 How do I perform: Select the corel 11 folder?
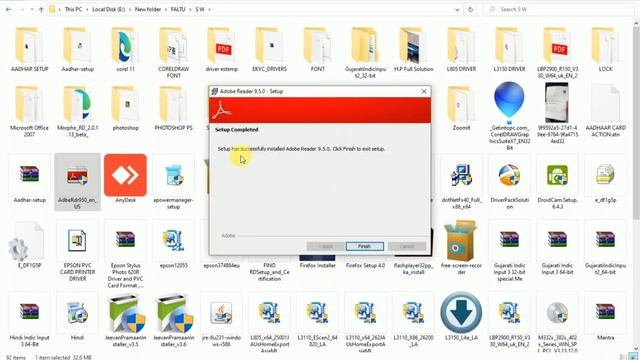125,50
